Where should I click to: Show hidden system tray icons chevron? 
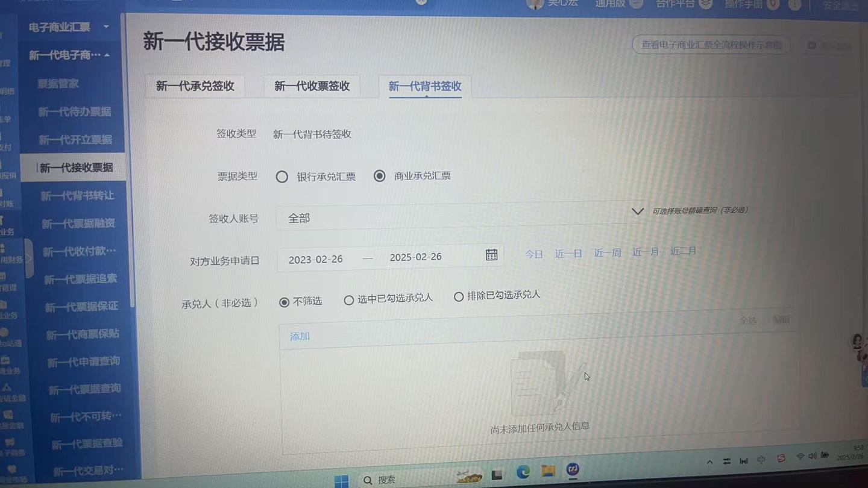(710, 461)
